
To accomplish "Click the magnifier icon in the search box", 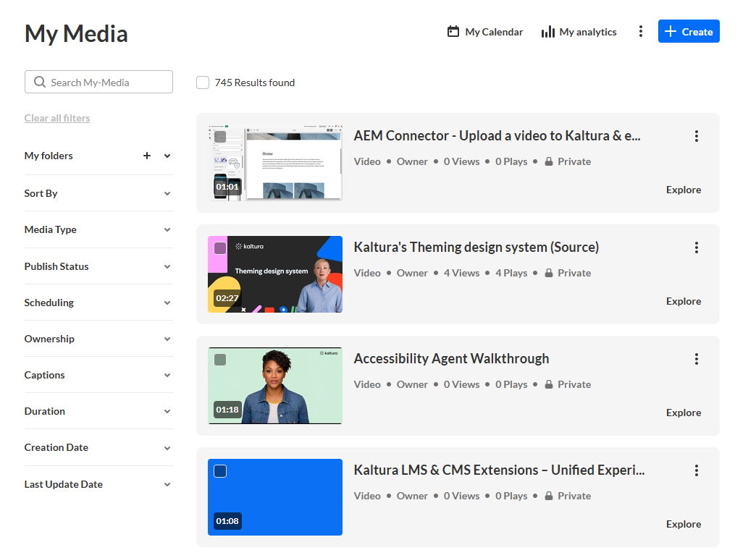I will [x=40, y=82].
